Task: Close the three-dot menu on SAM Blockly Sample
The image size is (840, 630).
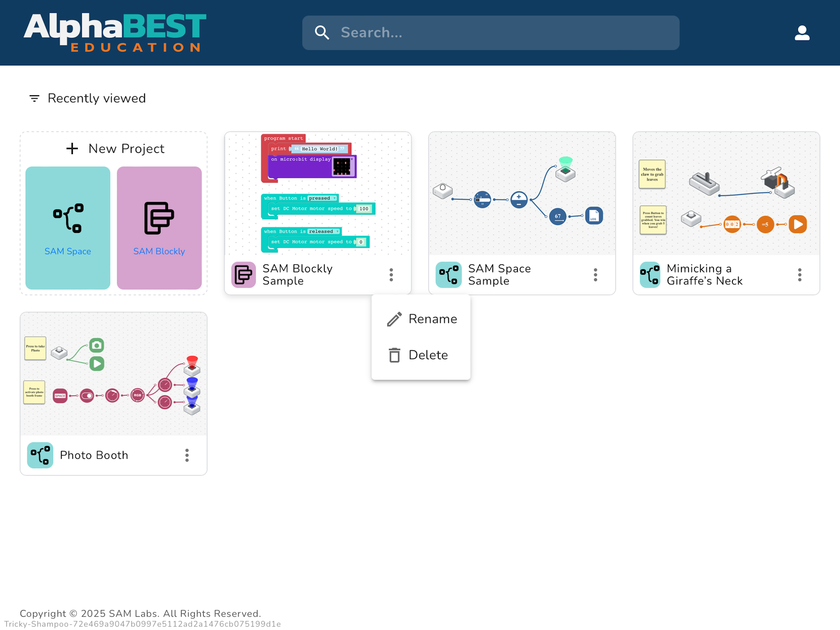Action: pos(391,275)
